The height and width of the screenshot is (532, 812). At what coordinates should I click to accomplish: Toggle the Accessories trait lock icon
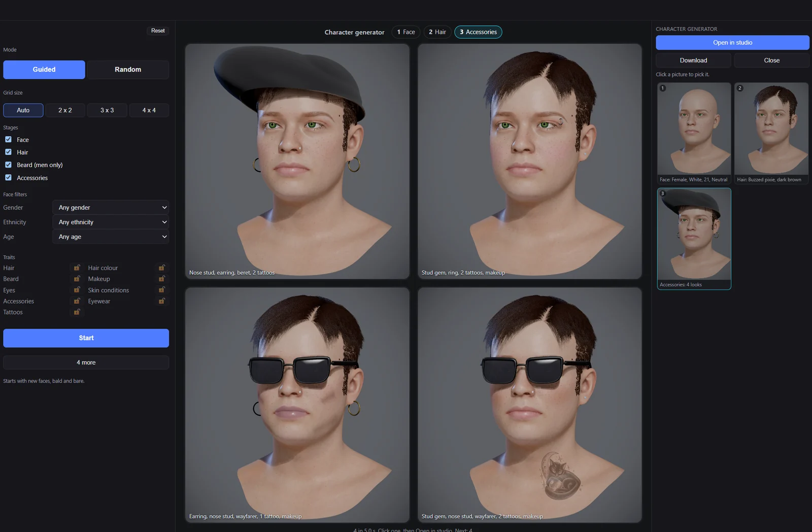pos(77,301)
